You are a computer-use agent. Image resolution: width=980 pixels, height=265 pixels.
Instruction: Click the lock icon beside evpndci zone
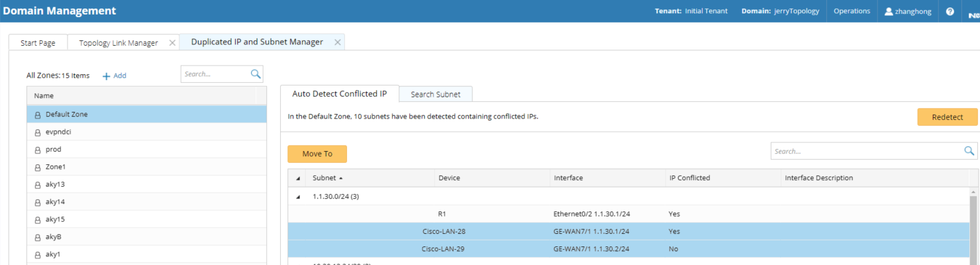tap(38, 132)
